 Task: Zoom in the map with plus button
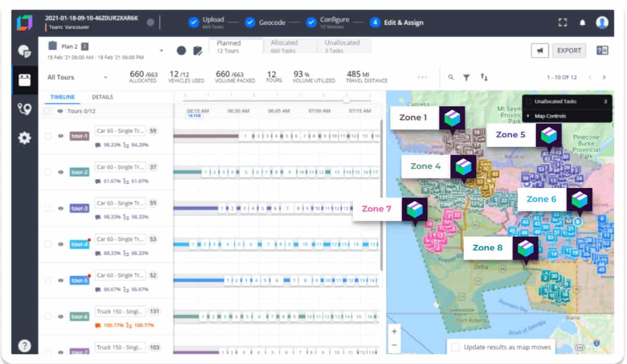394,331
